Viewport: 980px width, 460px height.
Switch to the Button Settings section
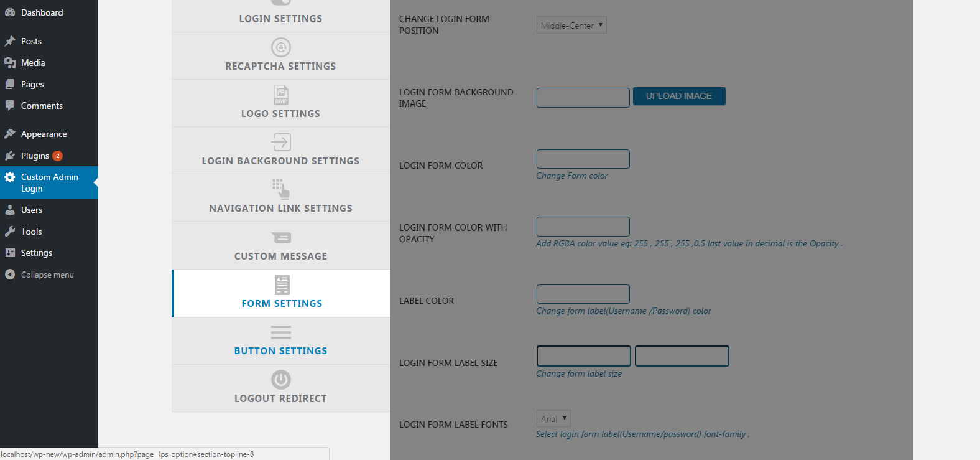coord(280,340)
